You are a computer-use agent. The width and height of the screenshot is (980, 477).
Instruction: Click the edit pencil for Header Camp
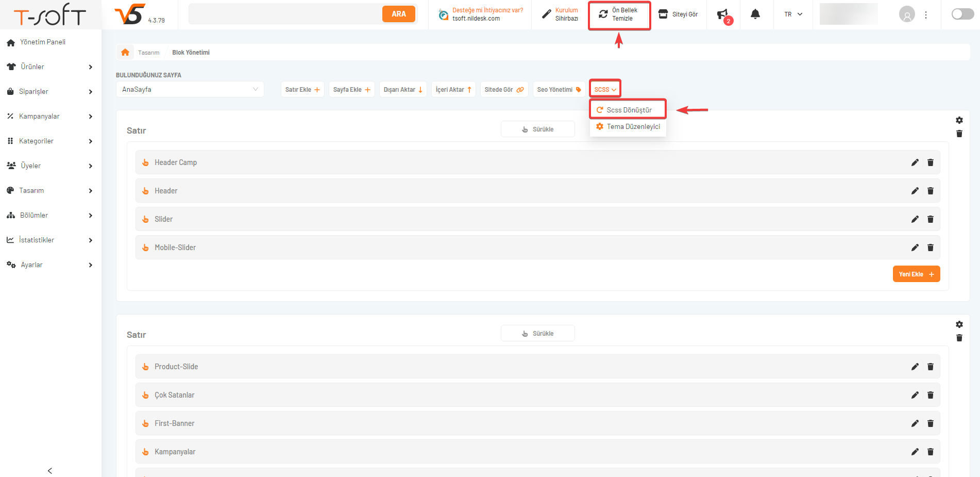915,162
